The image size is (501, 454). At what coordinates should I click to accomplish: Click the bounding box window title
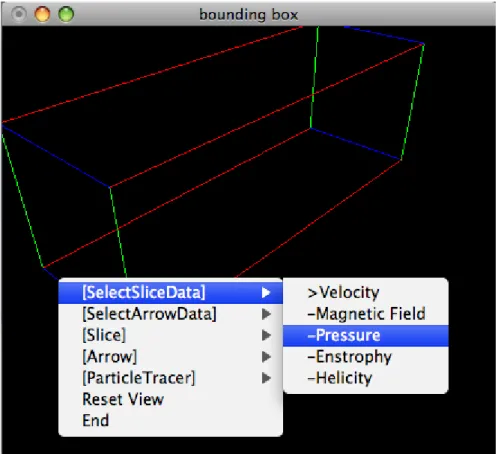(248, 15)
